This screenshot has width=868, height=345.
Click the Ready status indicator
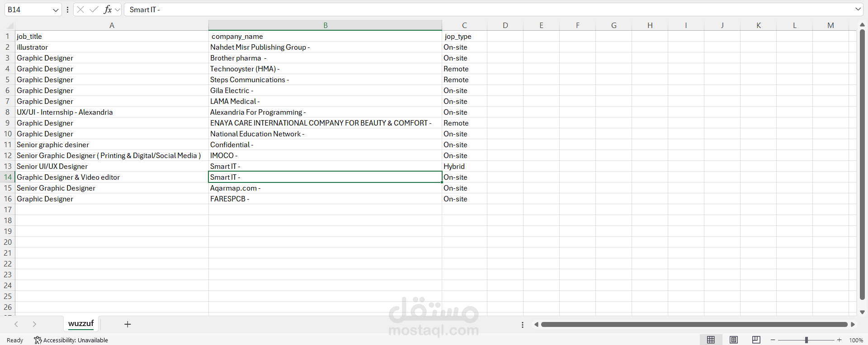(x=15, y=340)
